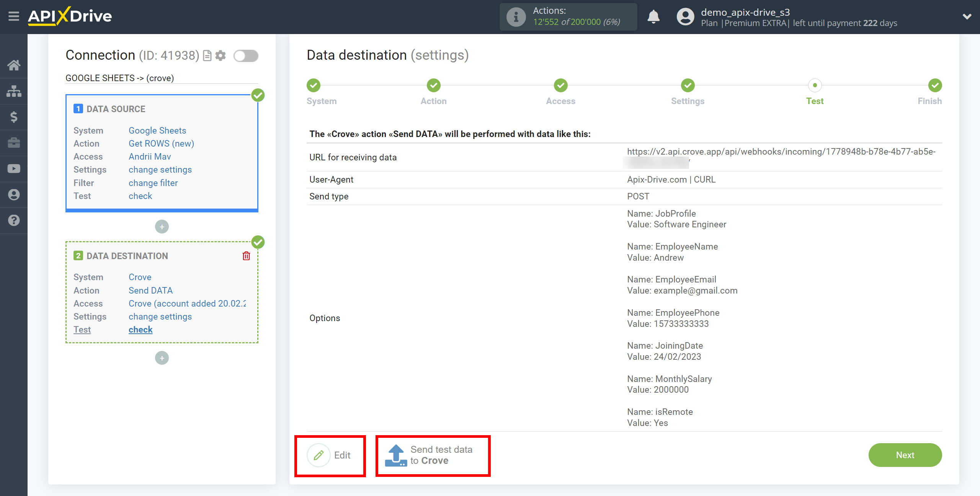Click check link in Data Source
The width and height of the screenshot is (980, 496).
(x=140, y=196)
